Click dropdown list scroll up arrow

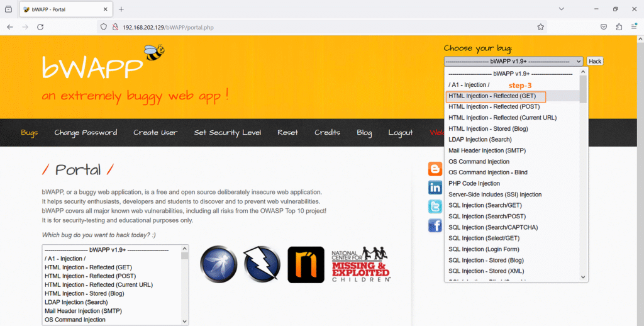coord(583,72)
